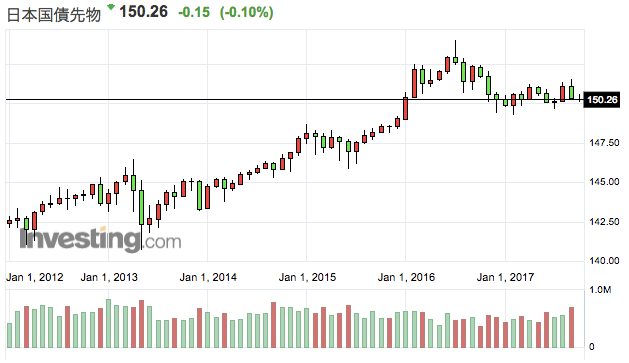629x363 pixels.
Task: Click the Investing.com watermark logo
Action: 100,239
